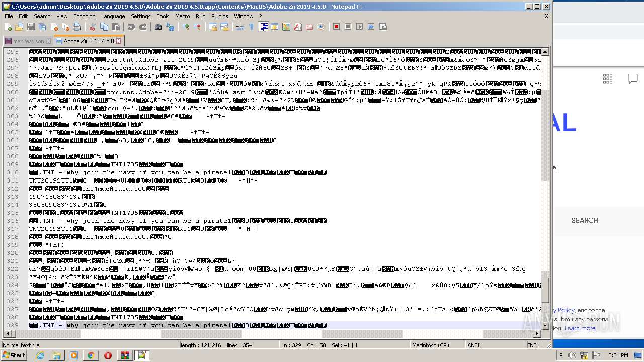Open Find with the binoculars icon
Image resolution: width=644 pixels, height=362 pixels.
[158, 27]
